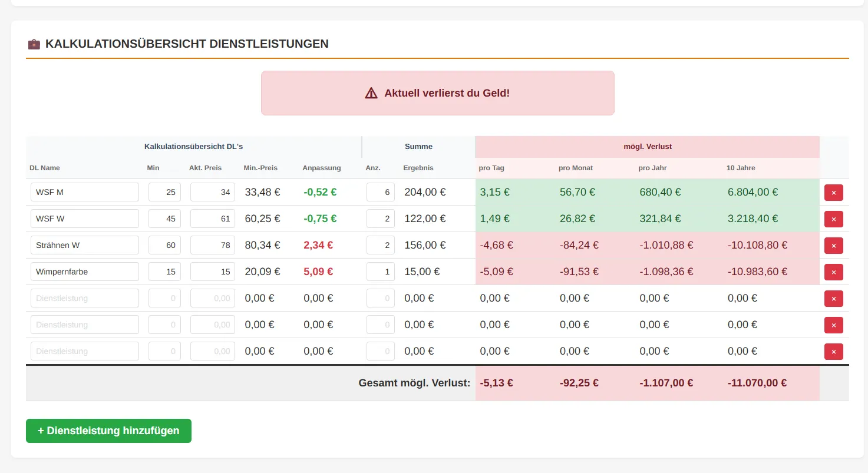Delete the WSF M service row

pyautogui.click(x=833, y=193)
